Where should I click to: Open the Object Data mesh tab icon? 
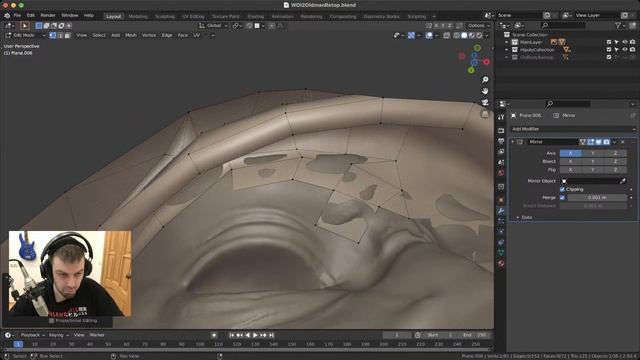pos(501,253)
